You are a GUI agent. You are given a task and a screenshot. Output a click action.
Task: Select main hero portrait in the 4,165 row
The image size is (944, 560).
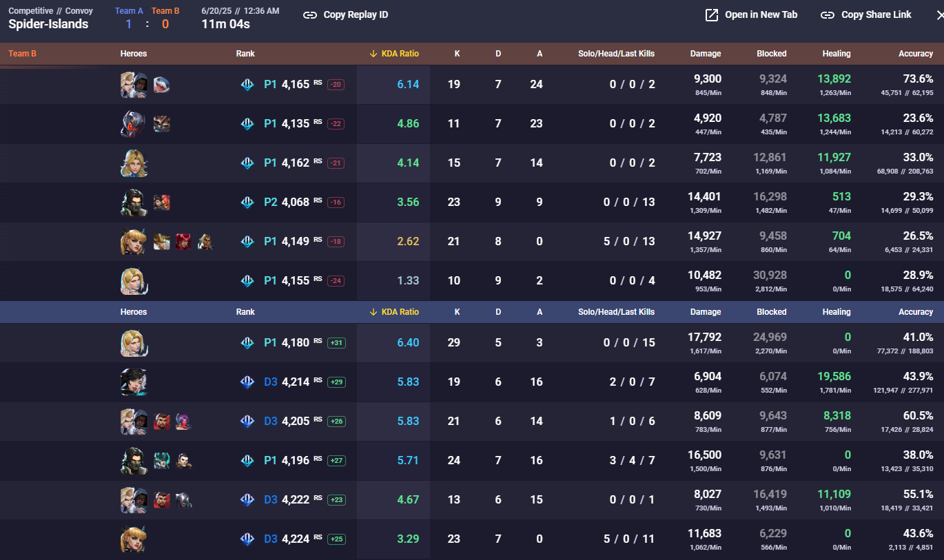pyautogui.click(x=134, y=85)
